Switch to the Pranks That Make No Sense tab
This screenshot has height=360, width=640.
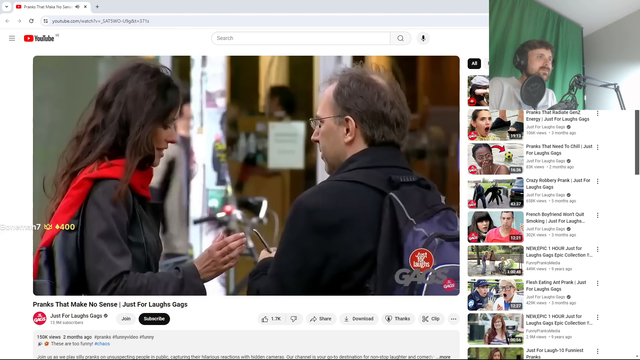point(47,7)
